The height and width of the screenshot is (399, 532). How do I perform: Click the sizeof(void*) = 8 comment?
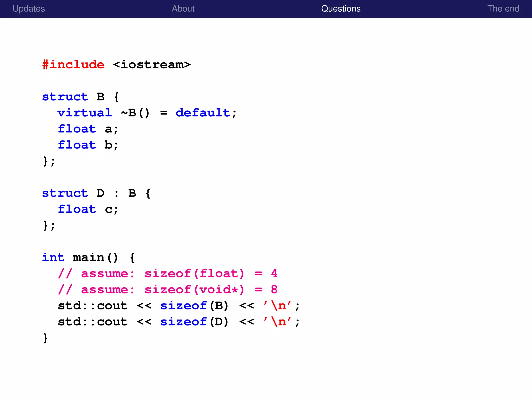tap(168, 290)
